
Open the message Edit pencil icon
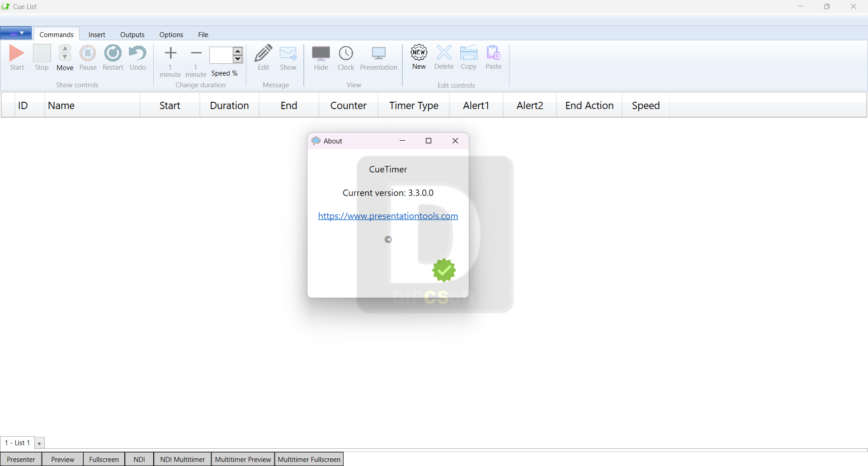[264, 53]
